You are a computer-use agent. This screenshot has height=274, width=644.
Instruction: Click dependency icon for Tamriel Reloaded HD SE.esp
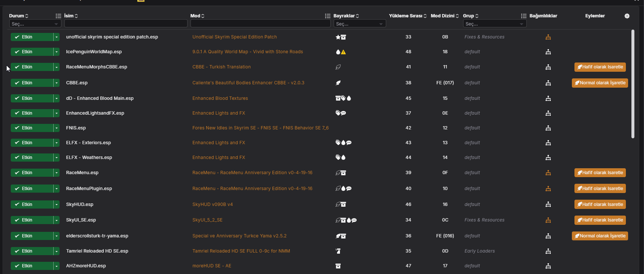coord(548,251)
